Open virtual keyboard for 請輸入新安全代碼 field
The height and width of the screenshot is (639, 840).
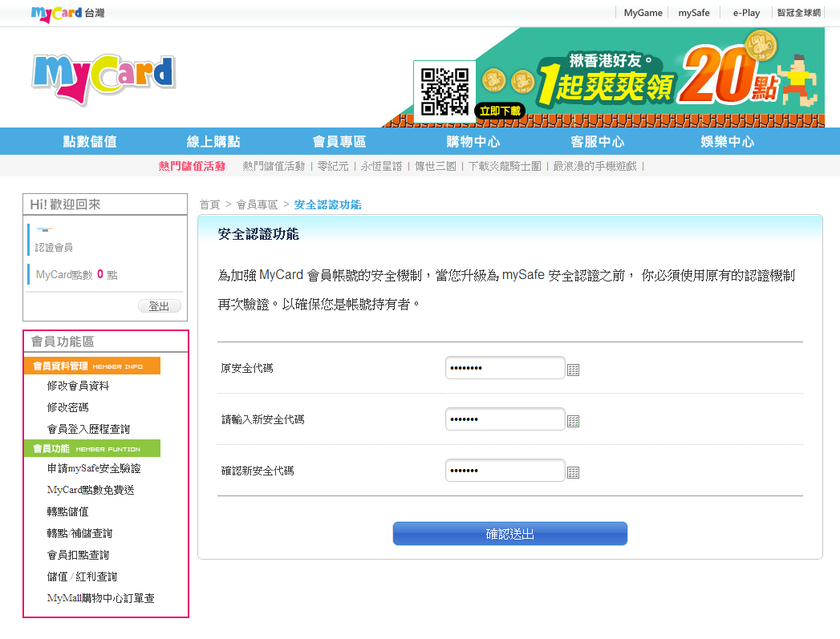point(573,421)
